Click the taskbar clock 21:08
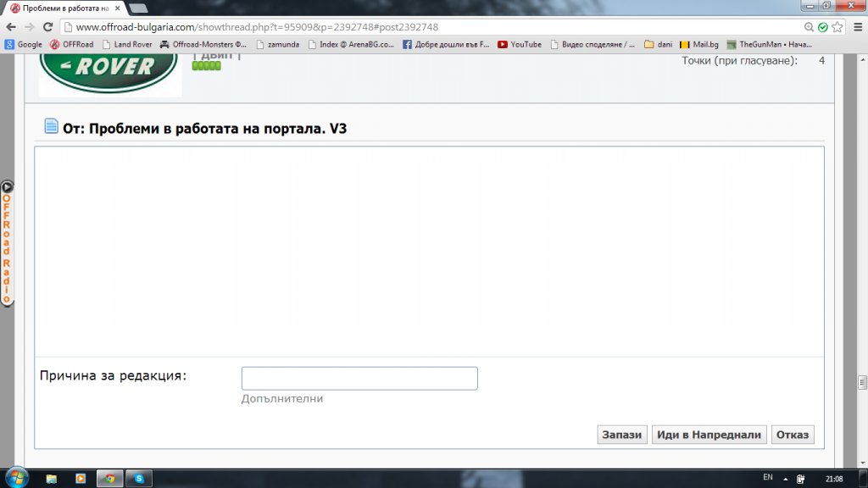Image resolution: width=868 pixels, height=488 pixels. point(834,480)
